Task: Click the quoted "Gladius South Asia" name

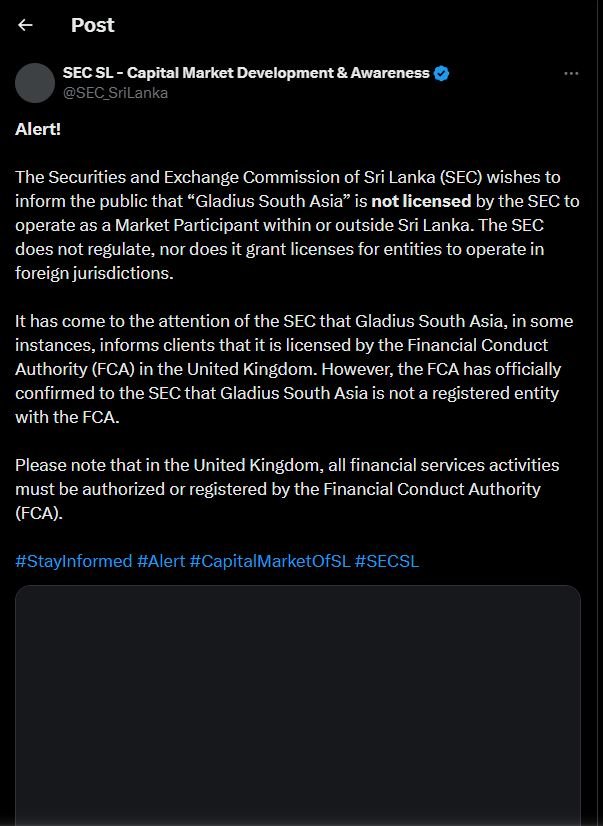Action: click(269, 201)
